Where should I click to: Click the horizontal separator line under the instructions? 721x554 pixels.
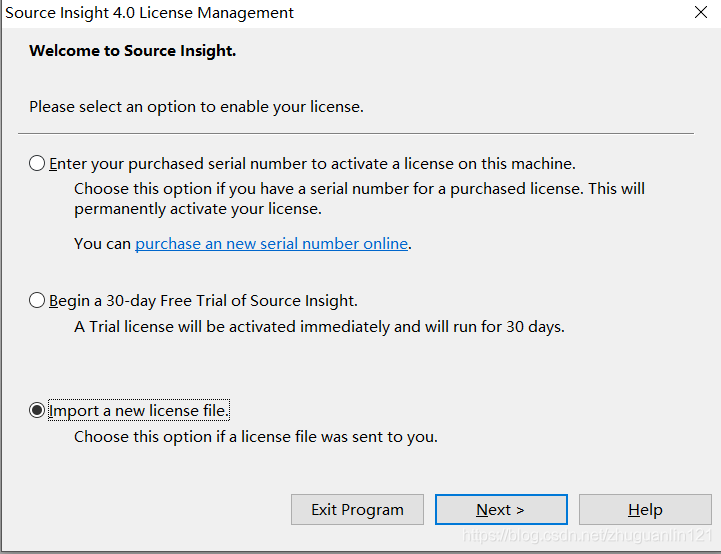tap(356, 134)
